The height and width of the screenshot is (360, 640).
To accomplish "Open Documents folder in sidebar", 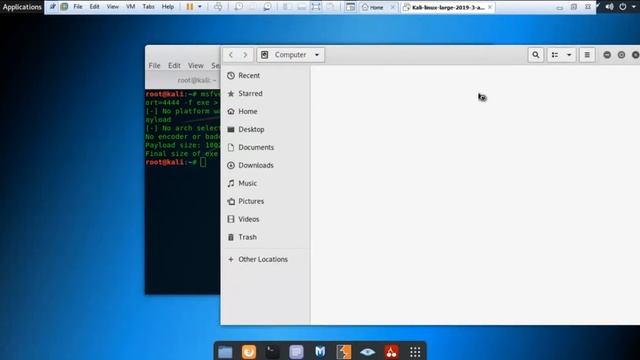I will click(x=265, y=147).
